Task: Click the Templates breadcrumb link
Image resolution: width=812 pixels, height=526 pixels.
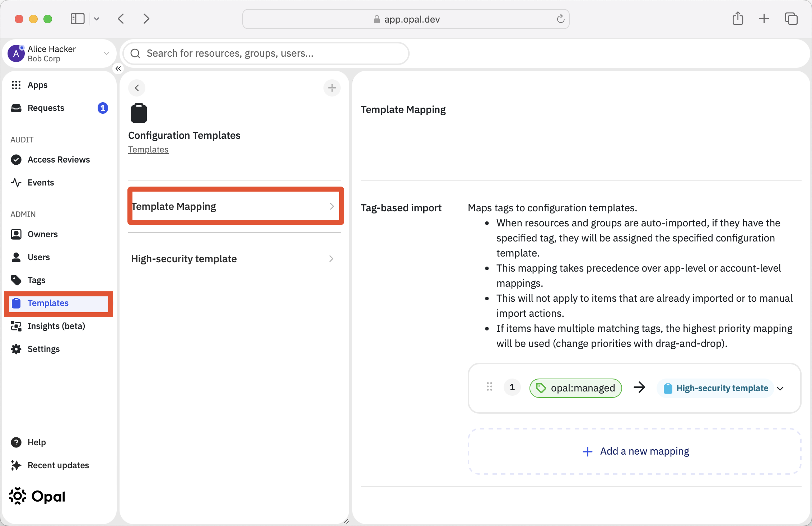Action: coord(148,150)
